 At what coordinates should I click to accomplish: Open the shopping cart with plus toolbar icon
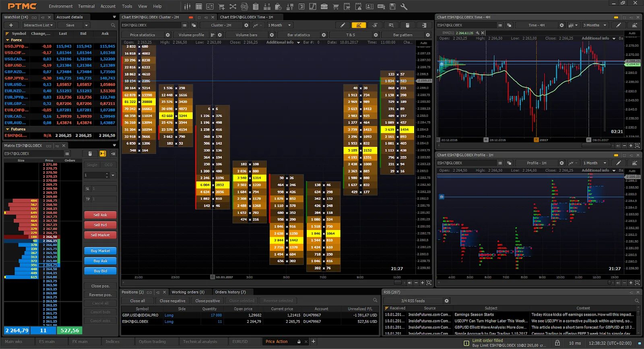pyautogui.click(x=221, y=6)
